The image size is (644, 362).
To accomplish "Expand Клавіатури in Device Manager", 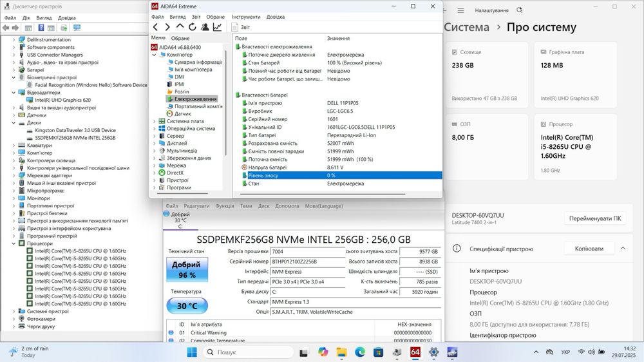I will (x=14, y=146).
